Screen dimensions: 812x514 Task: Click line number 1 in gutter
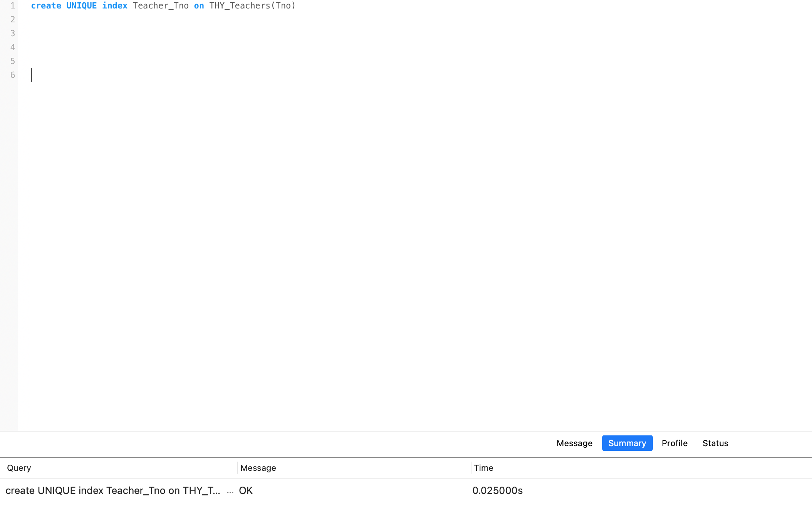(12, 6)
